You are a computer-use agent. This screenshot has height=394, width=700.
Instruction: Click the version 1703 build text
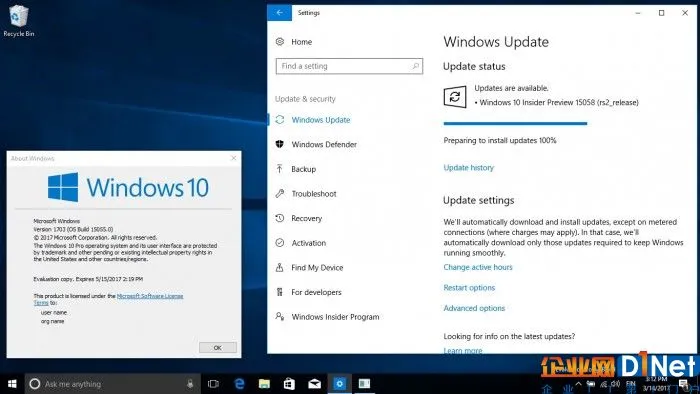[73, 229]
